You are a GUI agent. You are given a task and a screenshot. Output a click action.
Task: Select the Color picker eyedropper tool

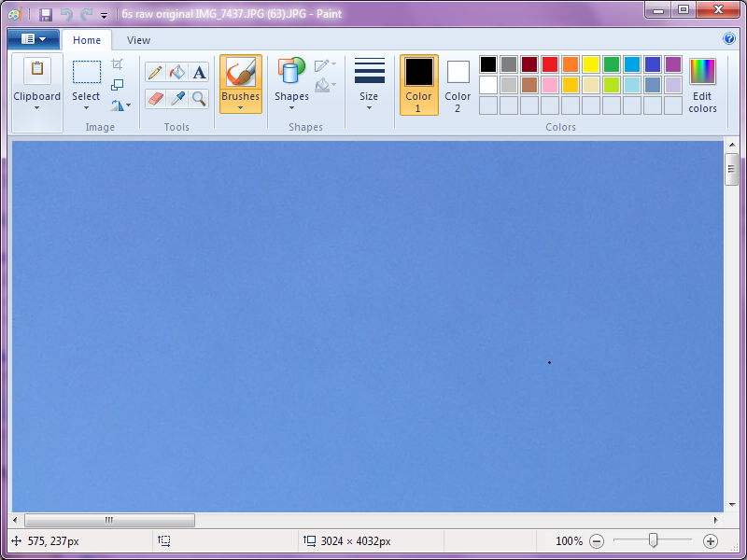[177, 99]
